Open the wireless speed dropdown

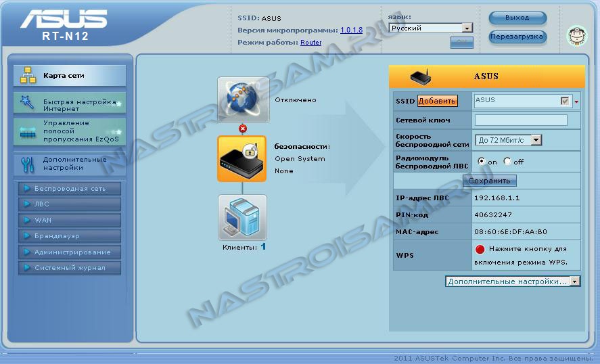click(x=536, y=140)
